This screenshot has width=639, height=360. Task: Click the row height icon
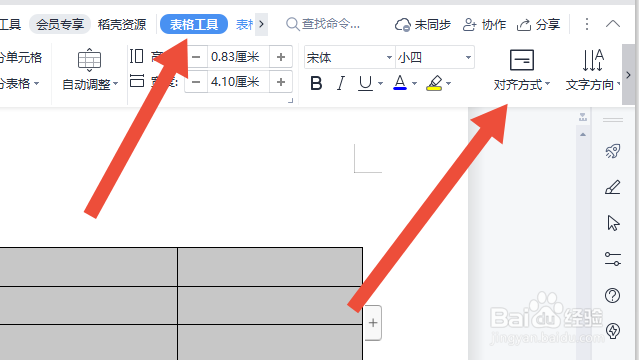pyautogui.click(x=137, y=56)
